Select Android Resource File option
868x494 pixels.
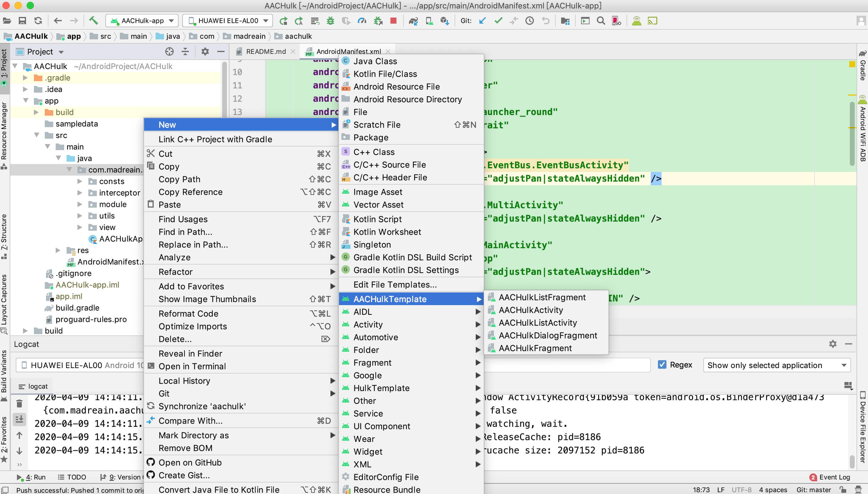pos(396,86)
